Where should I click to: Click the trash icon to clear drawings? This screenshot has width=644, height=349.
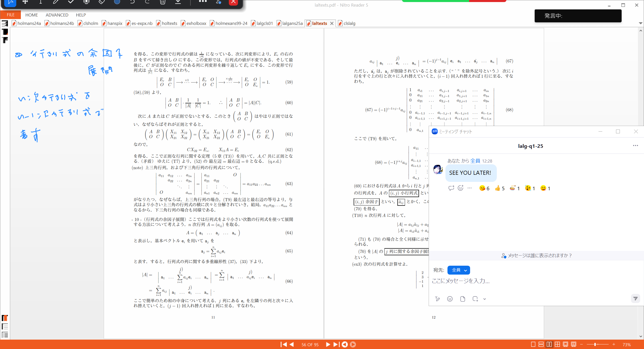point(163,2)
